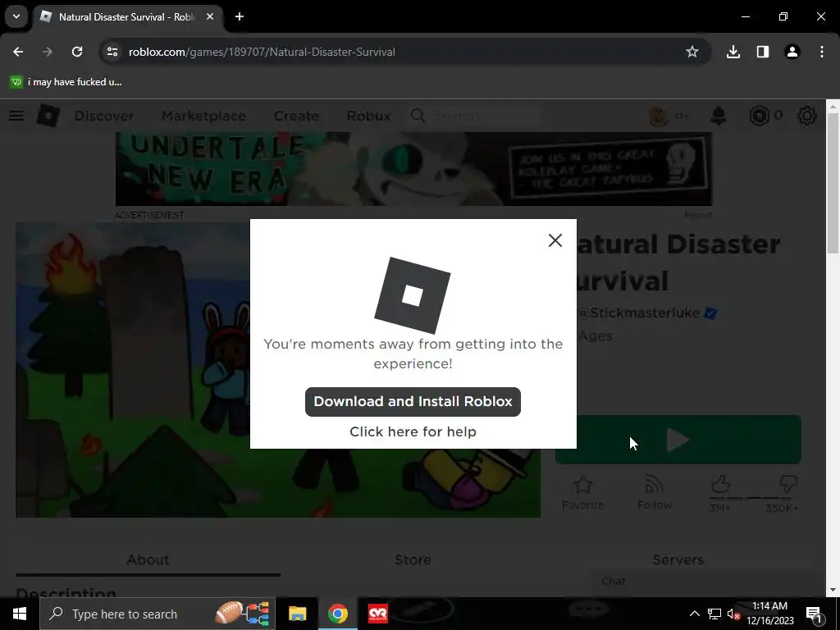840x630 pixels.
Task: Open a new browser tab
Action: coord(240,16)
